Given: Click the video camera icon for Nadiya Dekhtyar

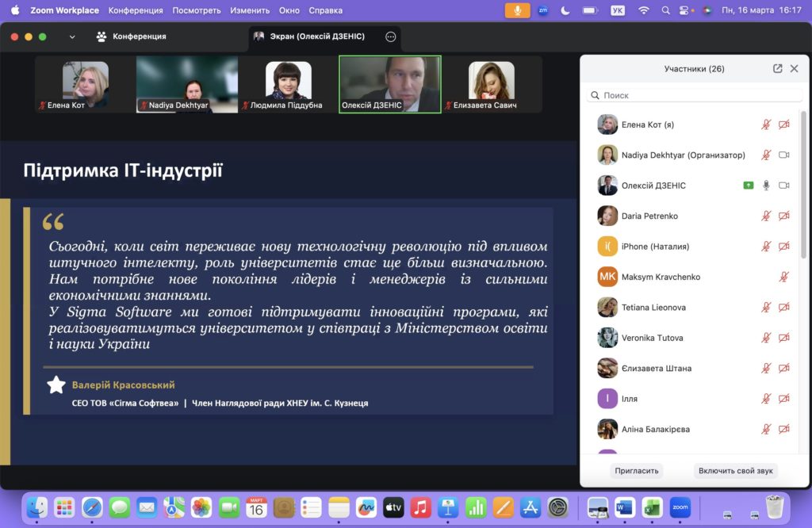Looking at the screenshot, I should (783, 155).
